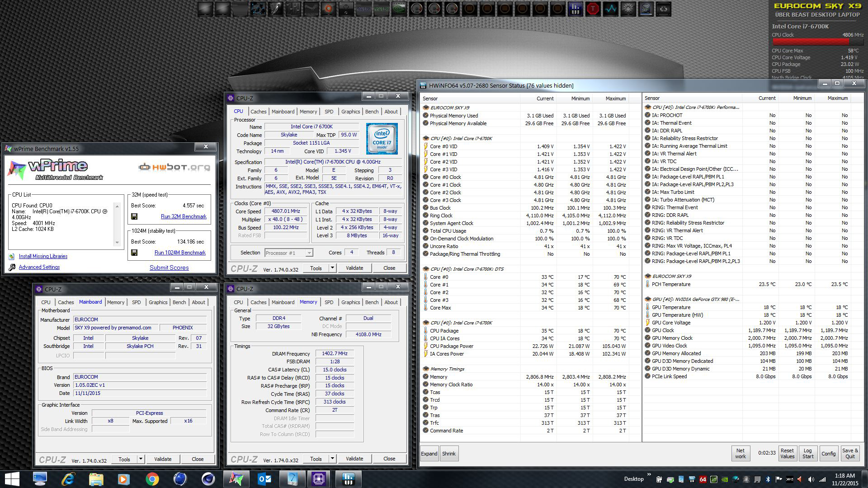The image size is (868, 488).
Task: Open the Windows Start button
Action: pos(12,479)
